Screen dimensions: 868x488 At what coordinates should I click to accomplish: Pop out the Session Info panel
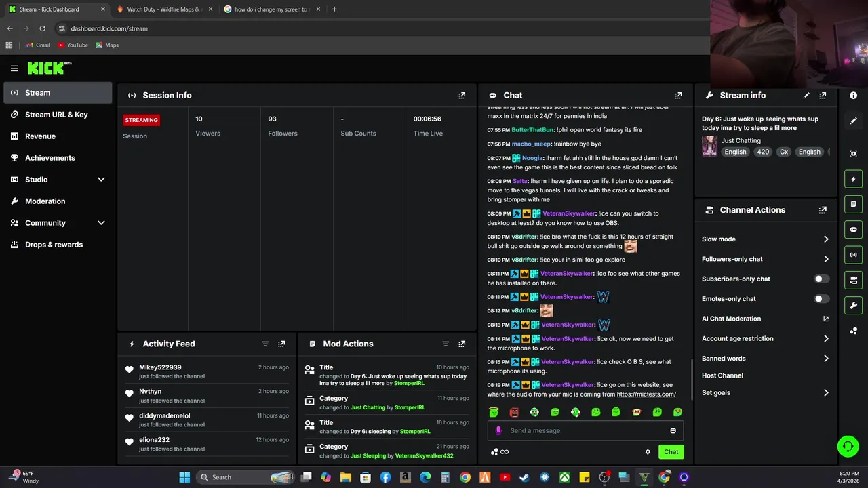(462, 96)
